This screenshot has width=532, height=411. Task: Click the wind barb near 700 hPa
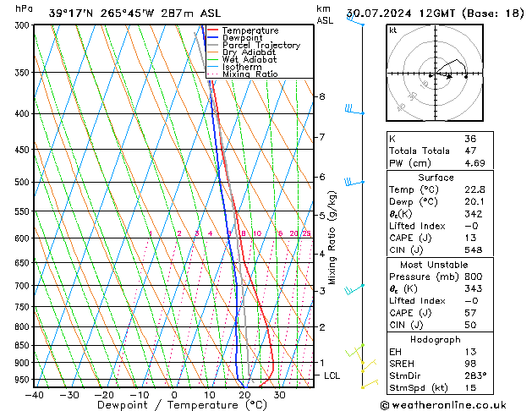[x=353, y=288]
